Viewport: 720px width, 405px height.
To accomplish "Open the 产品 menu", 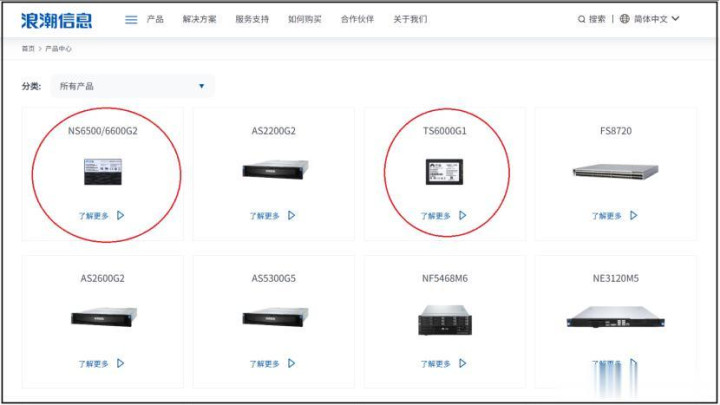I will [x=155, y=19].
